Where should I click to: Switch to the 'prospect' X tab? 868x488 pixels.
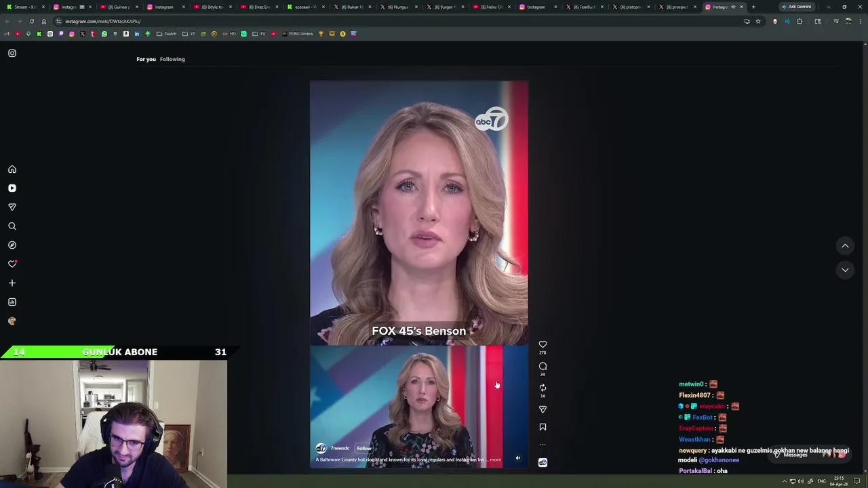(677, 7)
